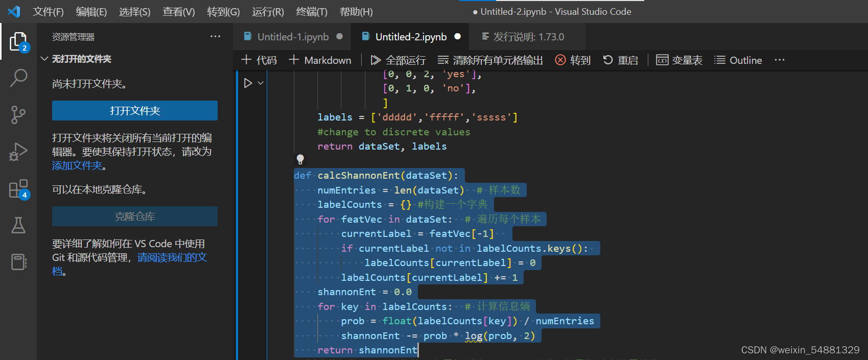Open the Extensions view icon
The width and height of the screenshot is (868, 360).
pyautogui.click(x=18, y=188)
